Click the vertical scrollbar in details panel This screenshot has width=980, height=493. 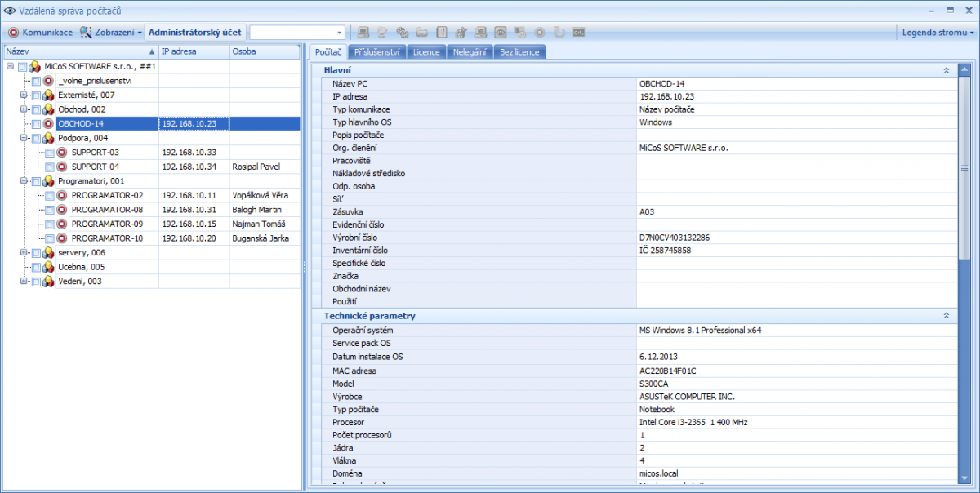965,167
